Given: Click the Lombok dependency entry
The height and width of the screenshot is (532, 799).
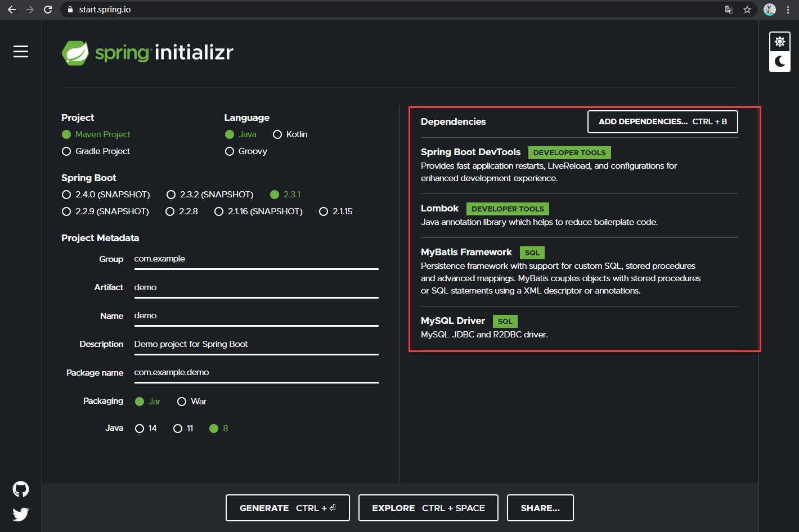Looking at the screenshot, I should [x=579, y=215].
